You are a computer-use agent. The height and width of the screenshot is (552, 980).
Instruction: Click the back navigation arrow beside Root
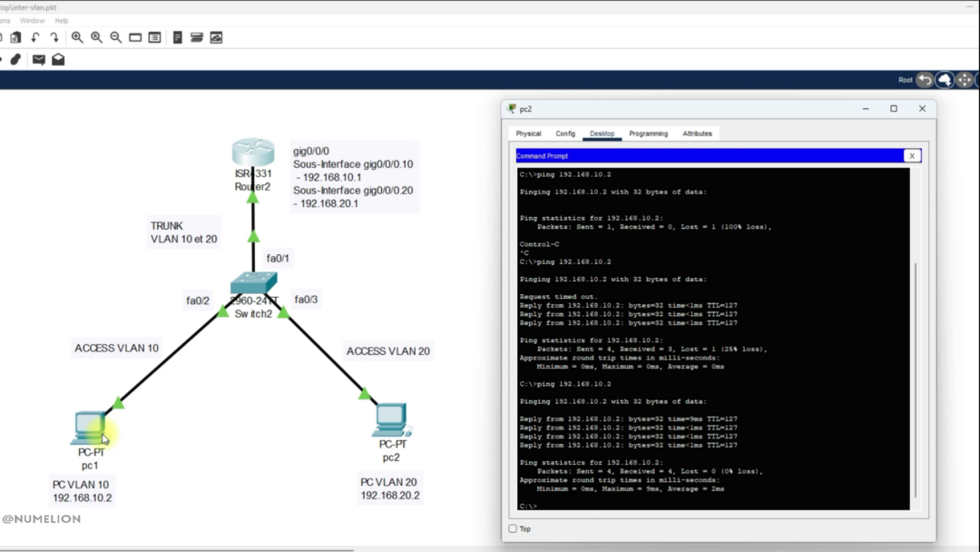(925, 80)
